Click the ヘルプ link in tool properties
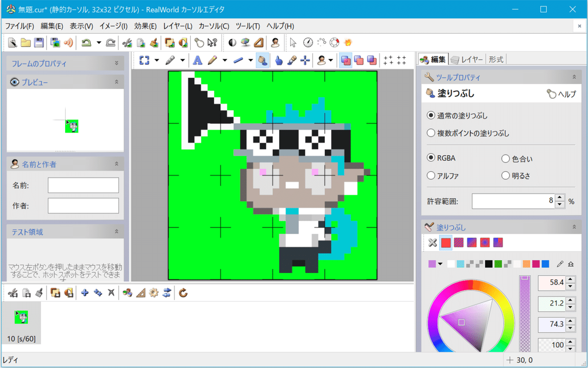The image size is (588, 368). pos(562,94)
